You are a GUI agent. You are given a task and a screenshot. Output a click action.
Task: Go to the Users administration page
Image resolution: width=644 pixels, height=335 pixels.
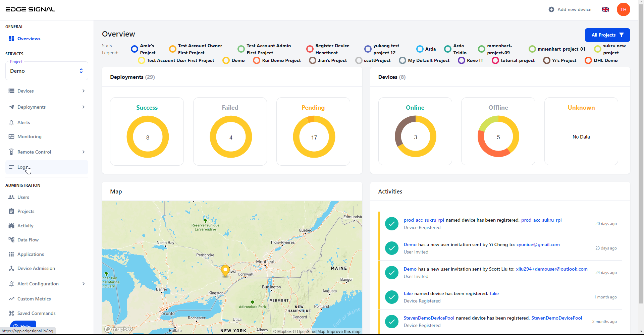click(23, 197)
